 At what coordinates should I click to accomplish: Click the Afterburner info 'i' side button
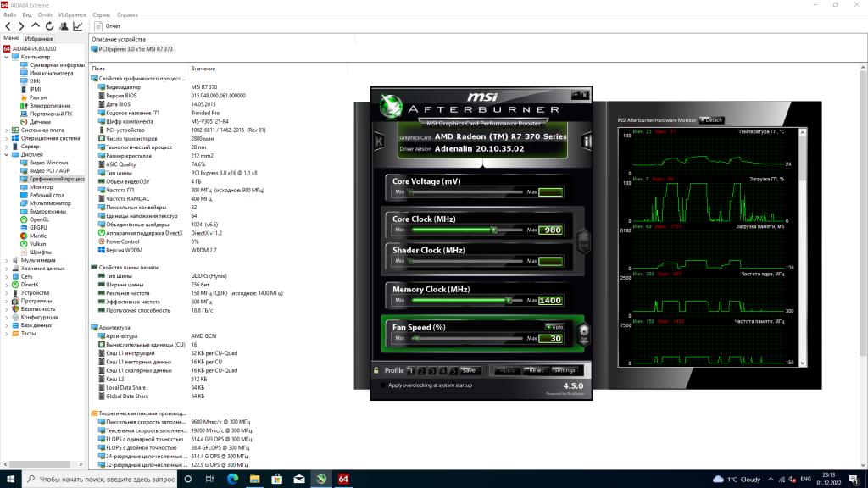(586, 141)
